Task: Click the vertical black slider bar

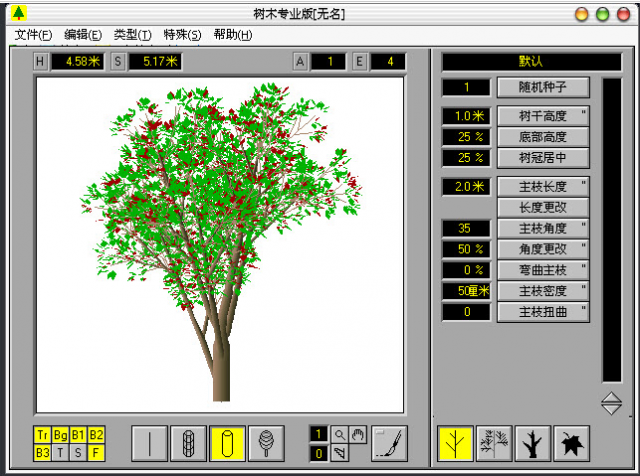Action: 611,230
